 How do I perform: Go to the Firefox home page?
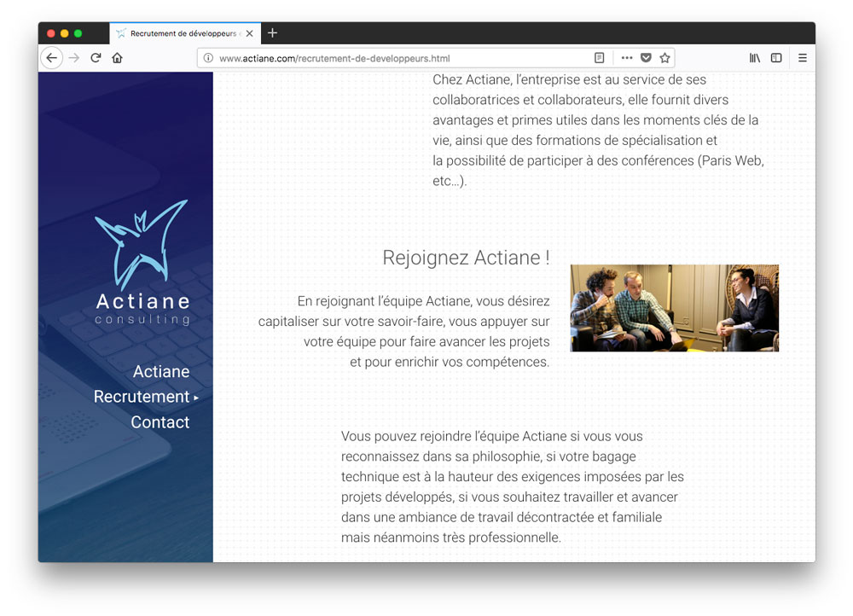pos(118,58)
